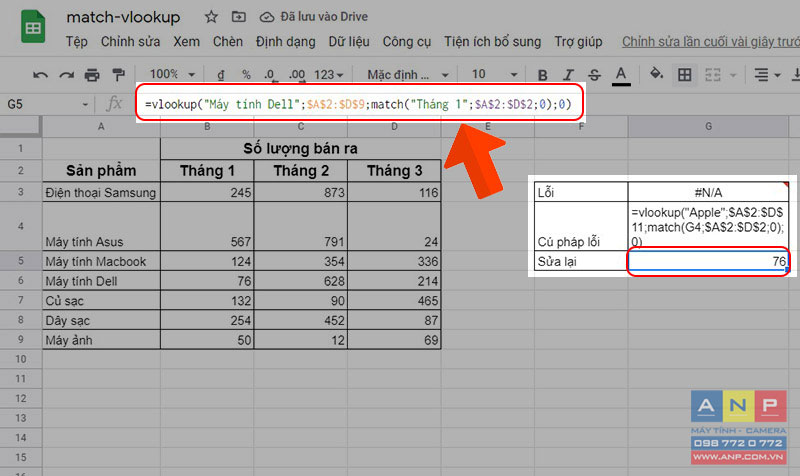Format as percent
This screenshot has width=800, height=476.
(246, 75)
